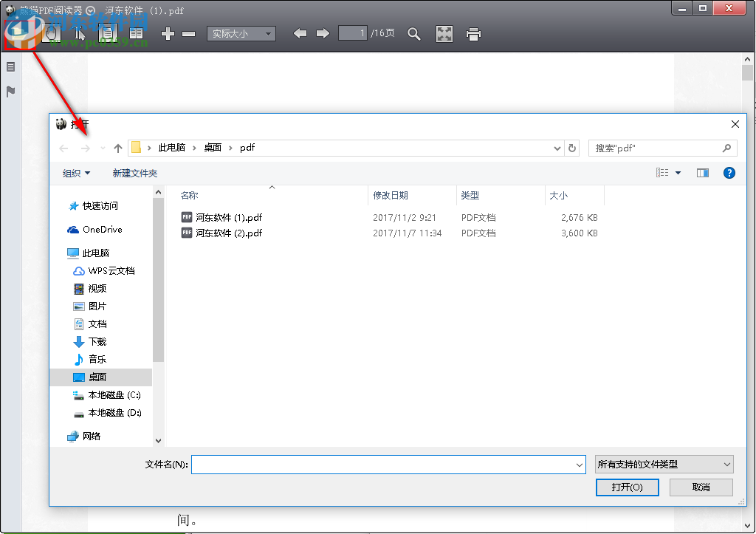Open the title menu dropdown next to 熊猫PDF阅读器

tap(91, 10)
